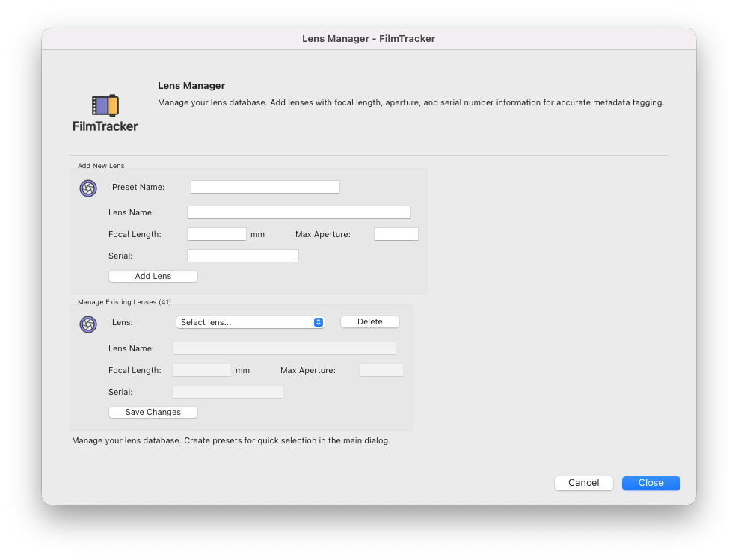
Task: Select a lens from the lens combo box
Action: [250, 321]
